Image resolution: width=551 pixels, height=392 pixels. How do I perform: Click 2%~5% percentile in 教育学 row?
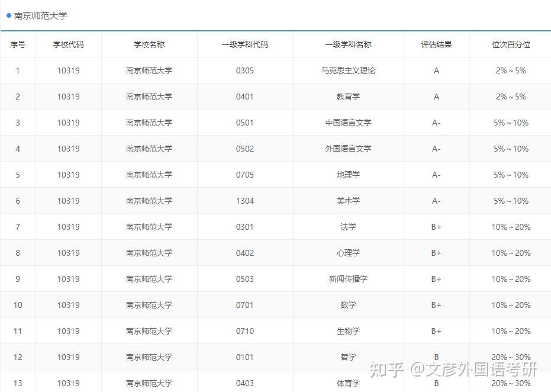pyautogui.click(x=511, y=97)
